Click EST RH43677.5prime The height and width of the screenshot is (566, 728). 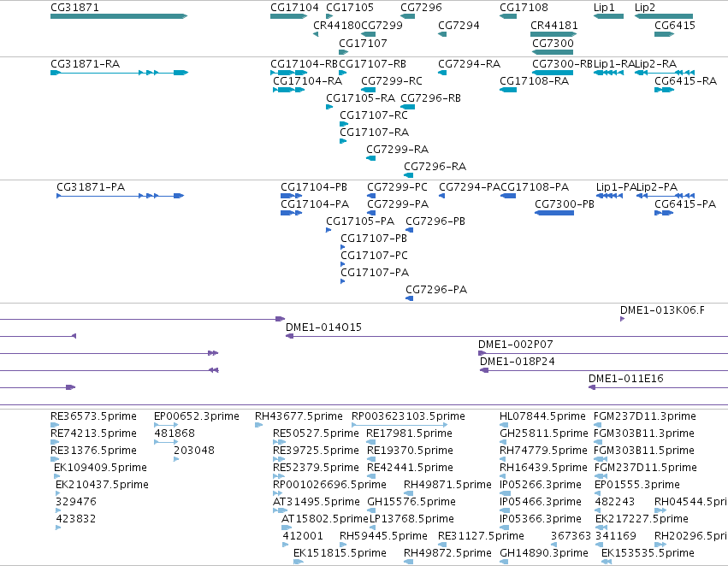pos(258,424)
